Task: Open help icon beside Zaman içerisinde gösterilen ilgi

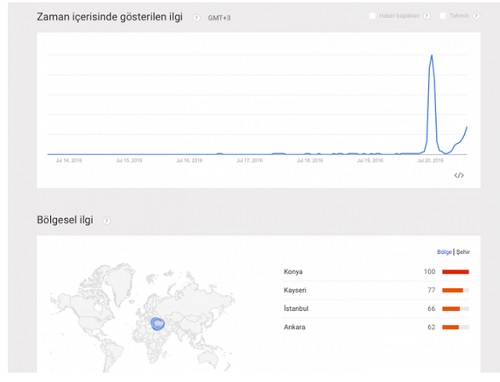Action: [197, 18]
